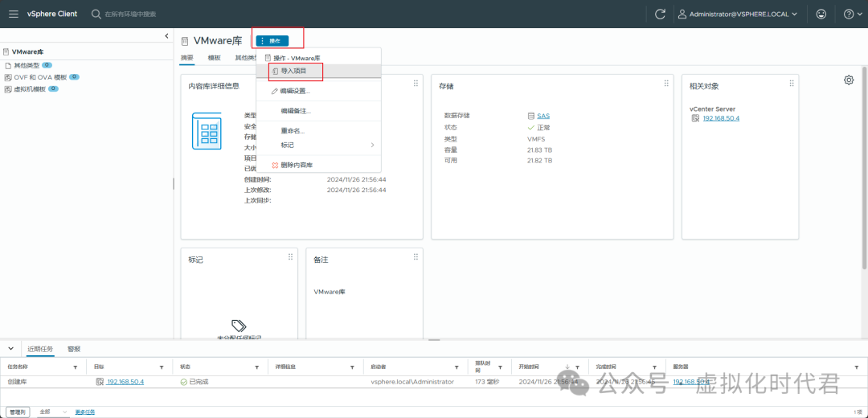The width and height of the screenshot is (868, 418).
Task: Filter the 服务器 column
Action: tap(855, 367)
